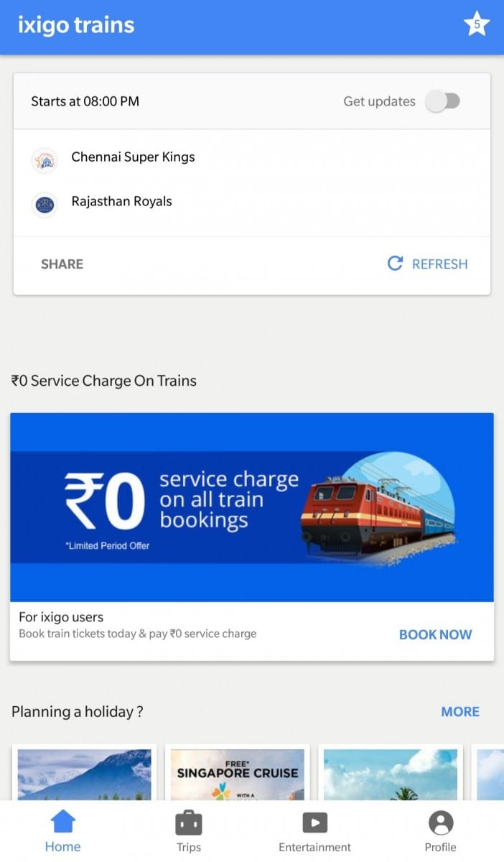Open the mountain holiday card

(85, 773)
